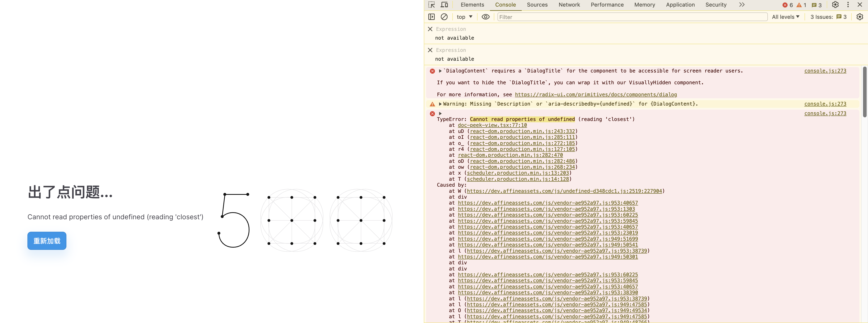868x323 pixels.
Task: Open the top context dropdown
Action: point(464,17)
